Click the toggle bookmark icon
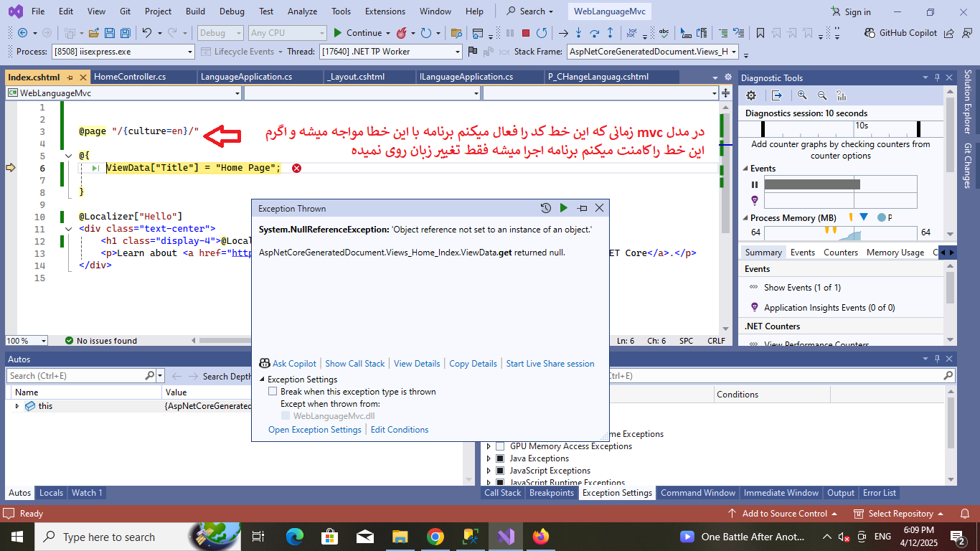 [760, 33]
